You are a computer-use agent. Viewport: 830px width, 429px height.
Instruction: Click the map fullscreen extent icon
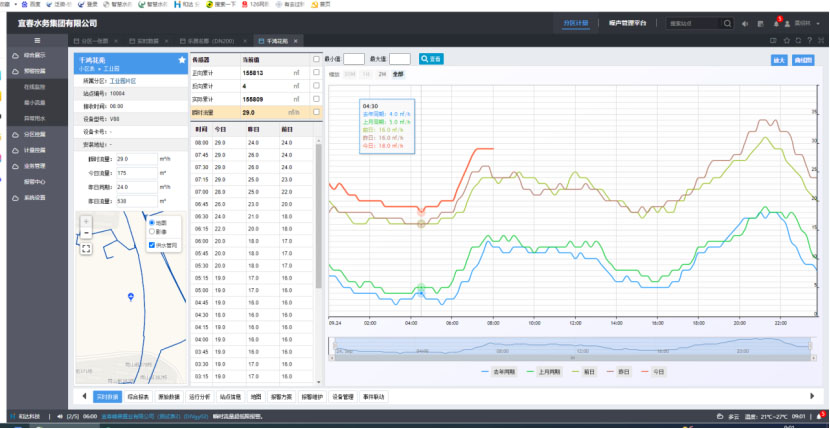[x=87, y=248]
